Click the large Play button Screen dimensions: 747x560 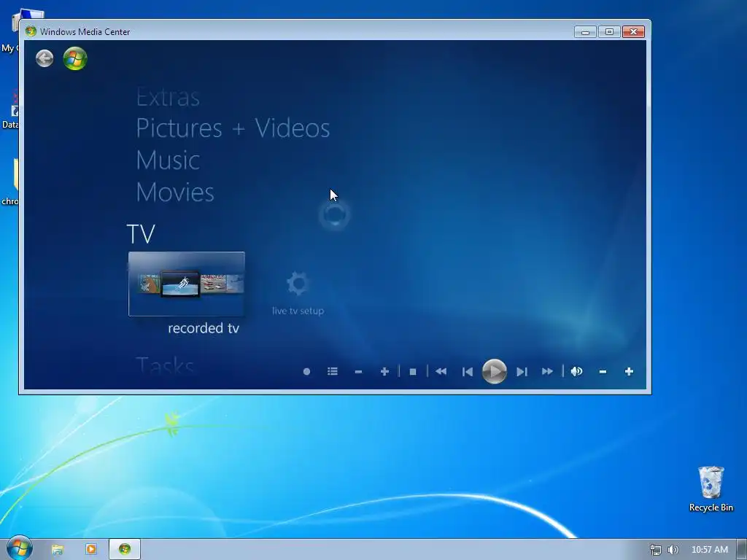click(x=495, y=371)
